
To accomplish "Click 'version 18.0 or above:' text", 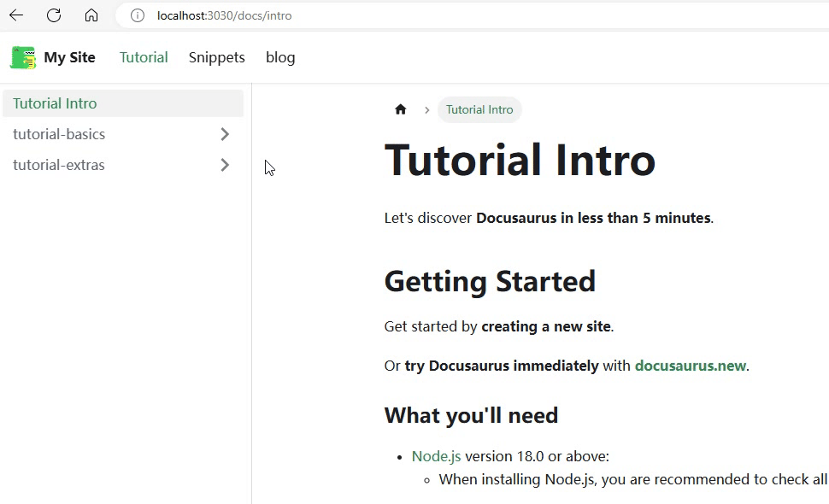I will click(538, 456).
